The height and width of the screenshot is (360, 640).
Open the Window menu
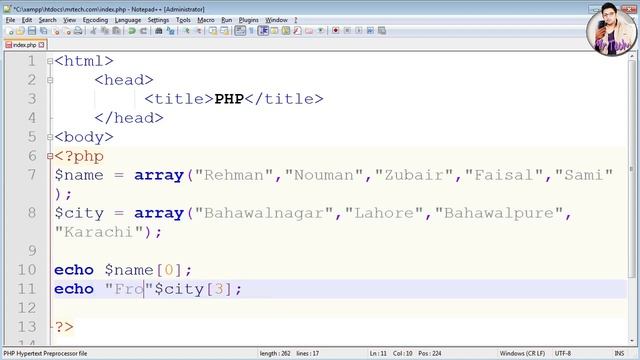tap(276, 20)
